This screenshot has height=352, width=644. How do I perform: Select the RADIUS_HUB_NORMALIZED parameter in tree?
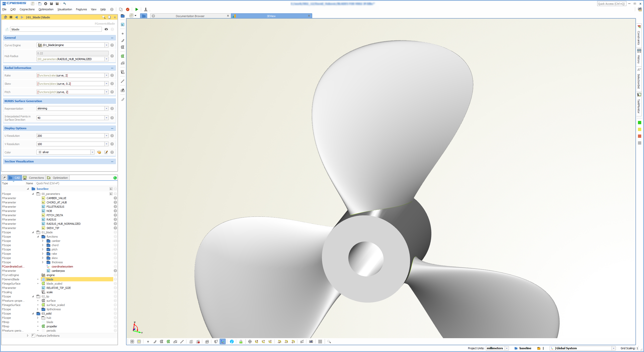63,224
